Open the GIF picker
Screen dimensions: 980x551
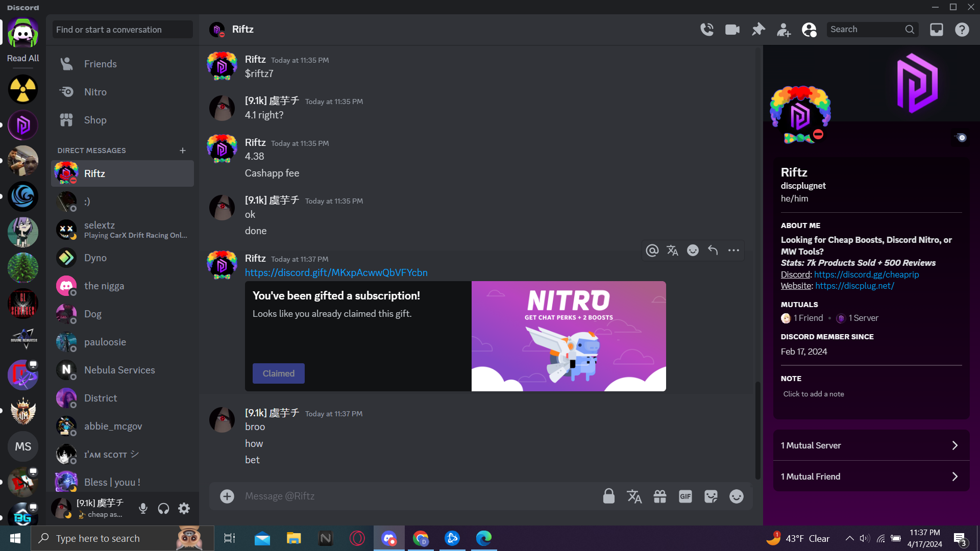pos(685,496)
